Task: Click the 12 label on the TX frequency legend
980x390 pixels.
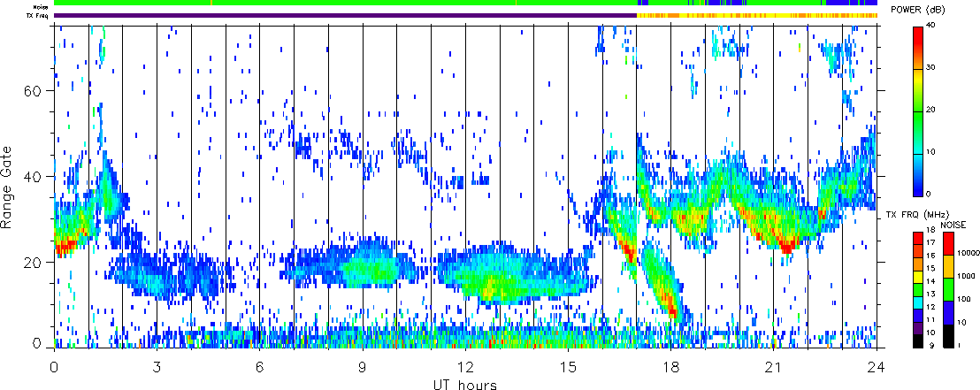Action: [930, 307]
